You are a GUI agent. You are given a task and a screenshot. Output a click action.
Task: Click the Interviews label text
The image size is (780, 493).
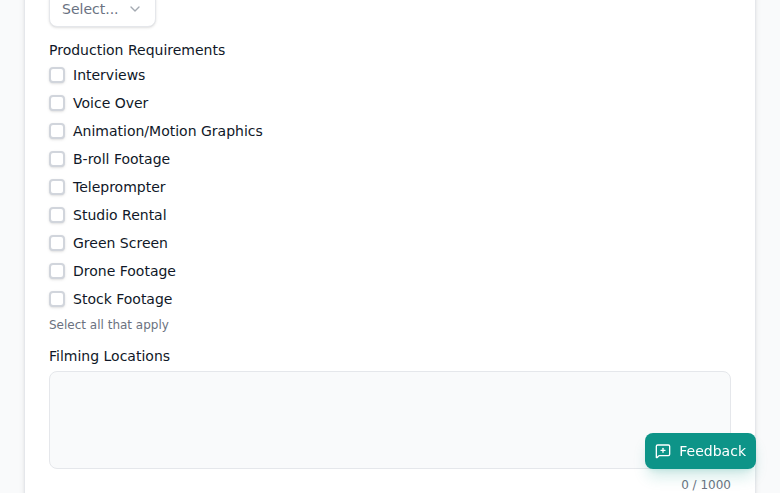tap(109, 75)
